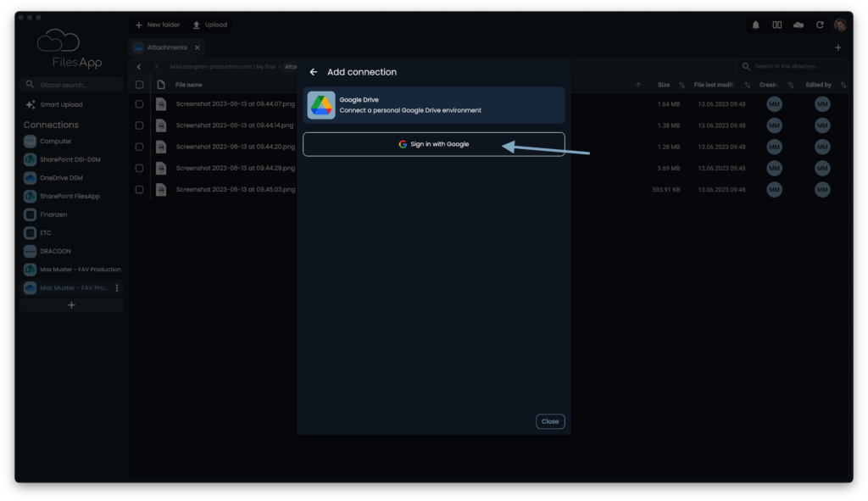Click the 1.38 MB size cell

(669, 125)
